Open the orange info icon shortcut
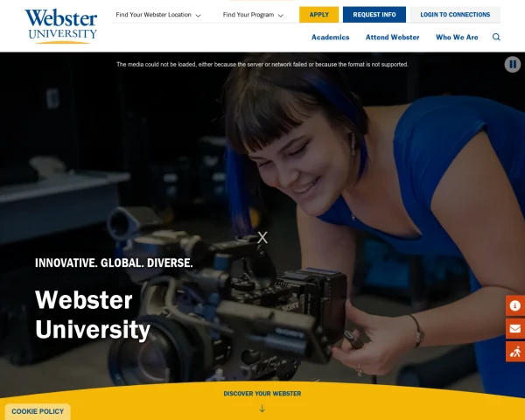The height and width of the screenshot is (420, 525). tap(515, 305)
